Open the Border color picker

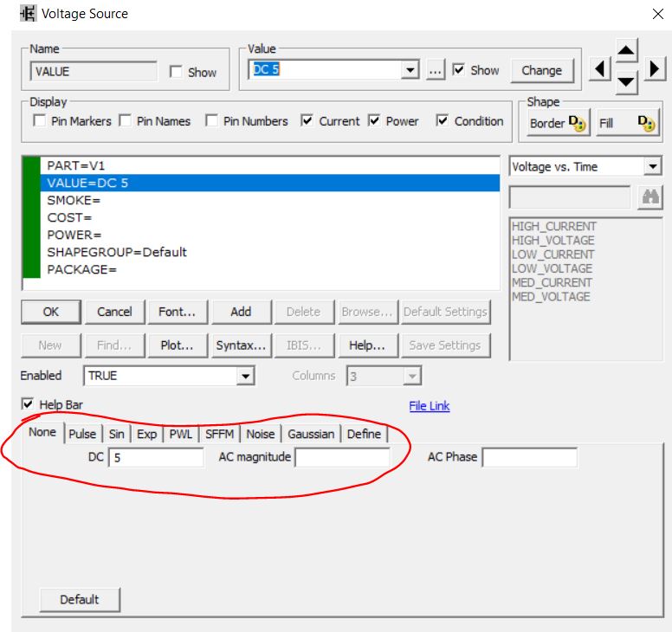coord(558,123)
